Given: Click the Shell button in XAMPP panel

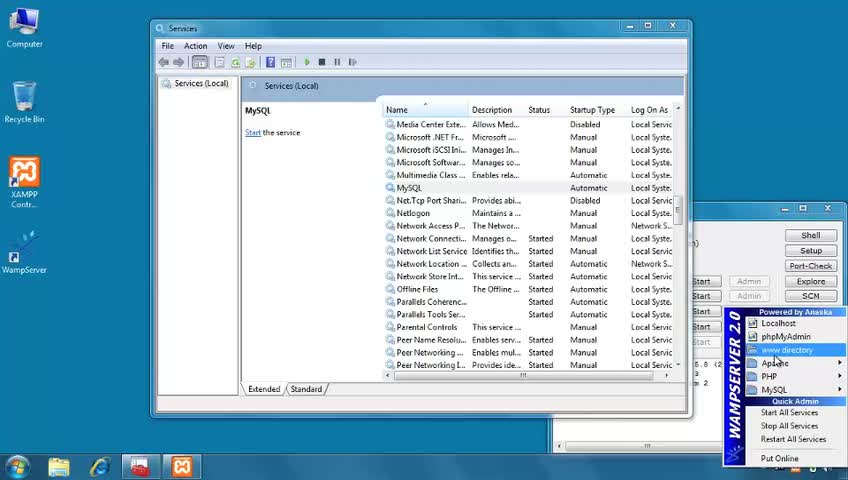Looking at the screenshot, I should (811, 236).
